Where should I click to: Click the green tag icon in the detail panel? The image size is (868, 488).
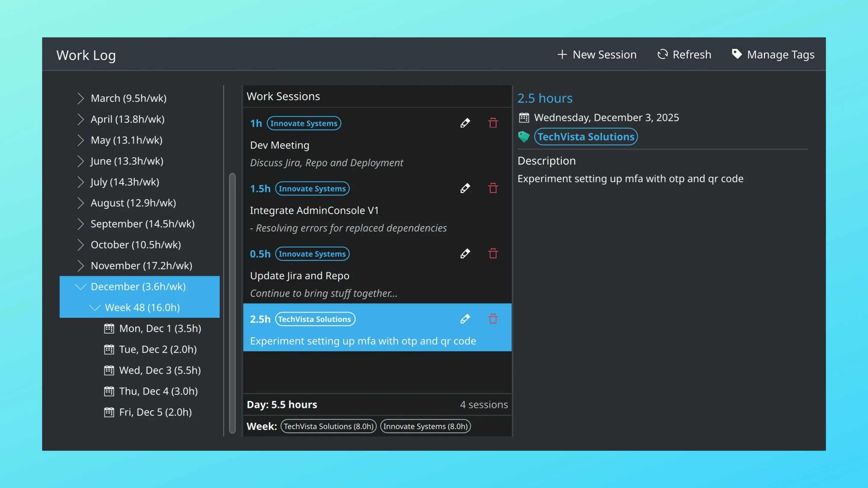pos(524,137)
